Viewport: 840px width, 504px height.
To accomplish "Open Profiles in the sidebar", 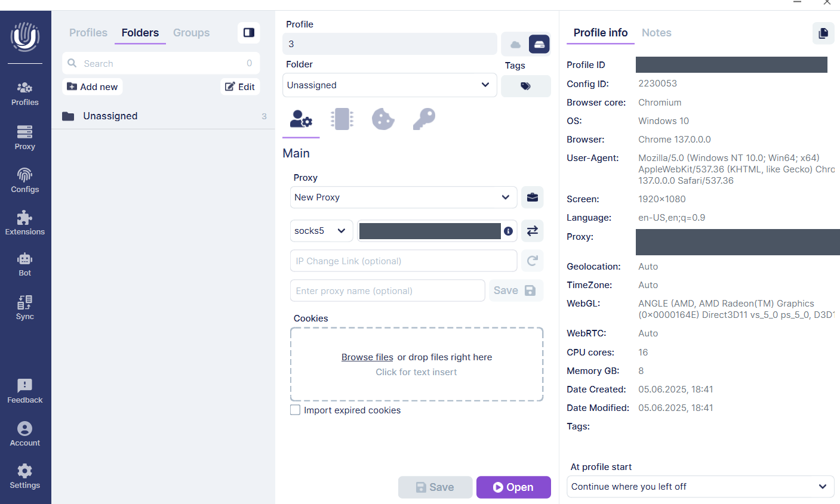I will [25, 94].
